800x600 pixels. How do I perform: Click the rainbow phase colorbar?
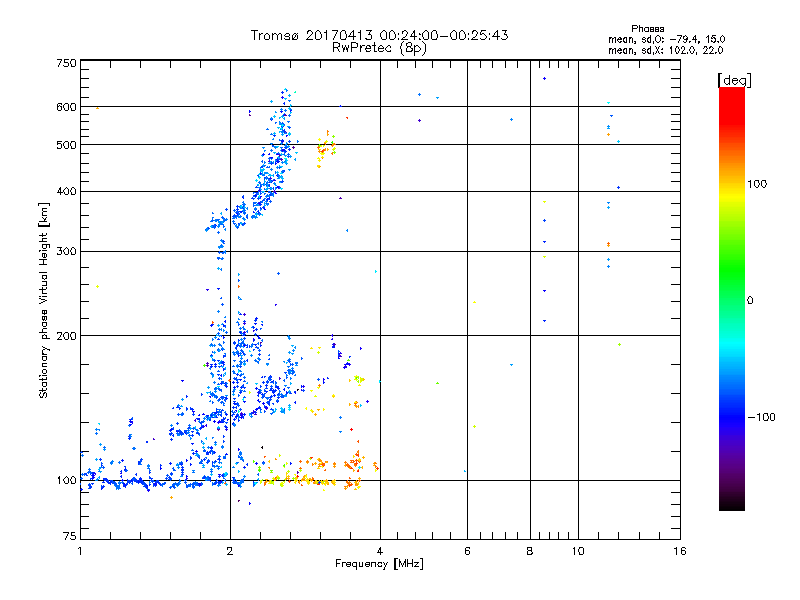click(732, 299)
